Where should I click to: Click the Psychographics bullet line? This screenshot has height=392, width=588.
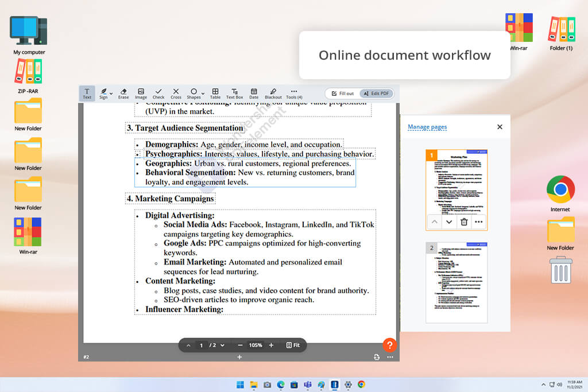click(260, 154)
